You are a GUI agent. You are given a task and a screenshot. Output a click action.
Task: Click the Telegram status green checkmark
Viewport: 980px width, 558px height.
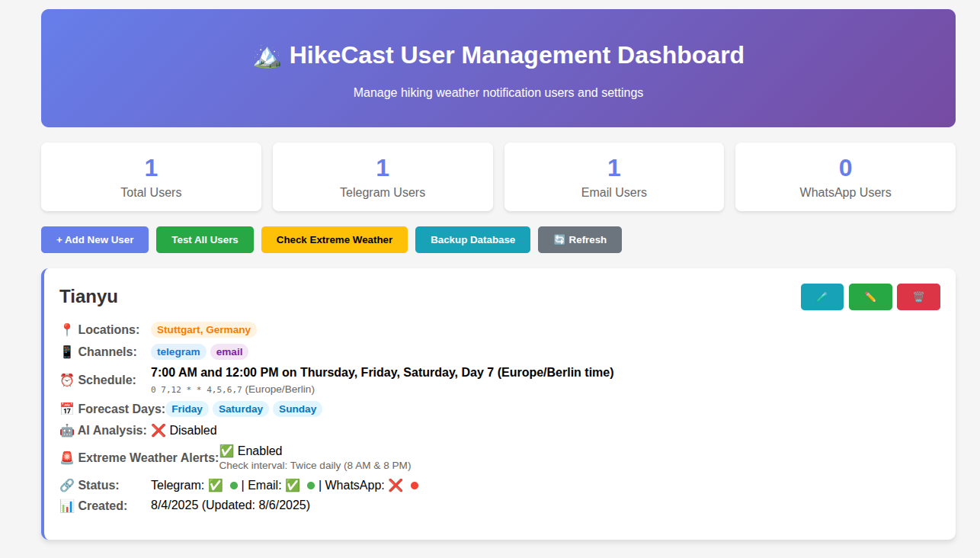(216, 486)
